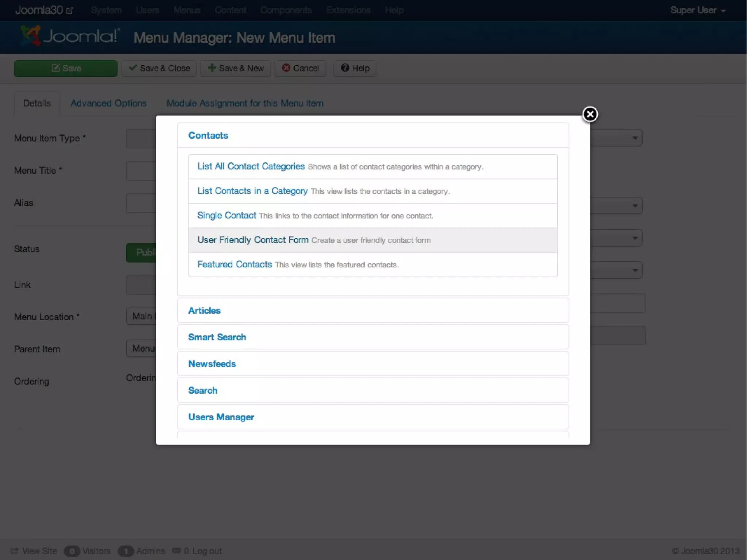Expand the Newsfeeds section
Viewport: 747px width, 560px height.
point(212,364)
